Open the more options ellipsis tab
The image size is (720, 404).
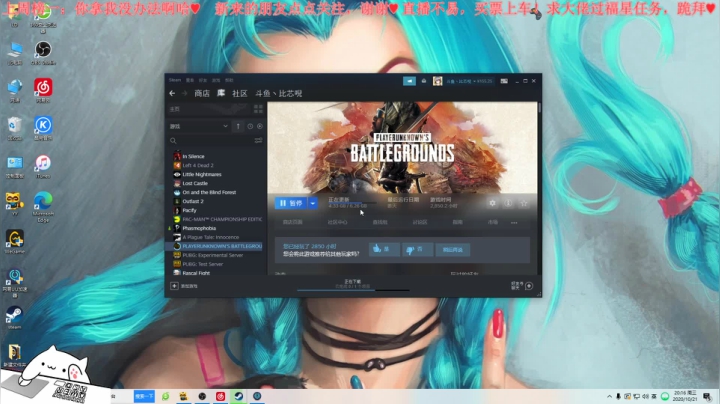coord(514,222)
